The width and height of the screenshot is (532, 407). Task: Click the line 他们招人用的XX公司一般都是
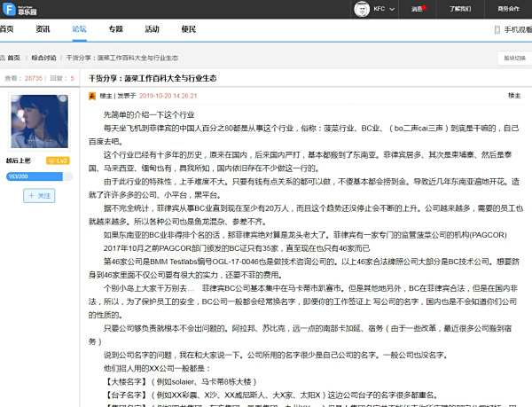(157, 368)
